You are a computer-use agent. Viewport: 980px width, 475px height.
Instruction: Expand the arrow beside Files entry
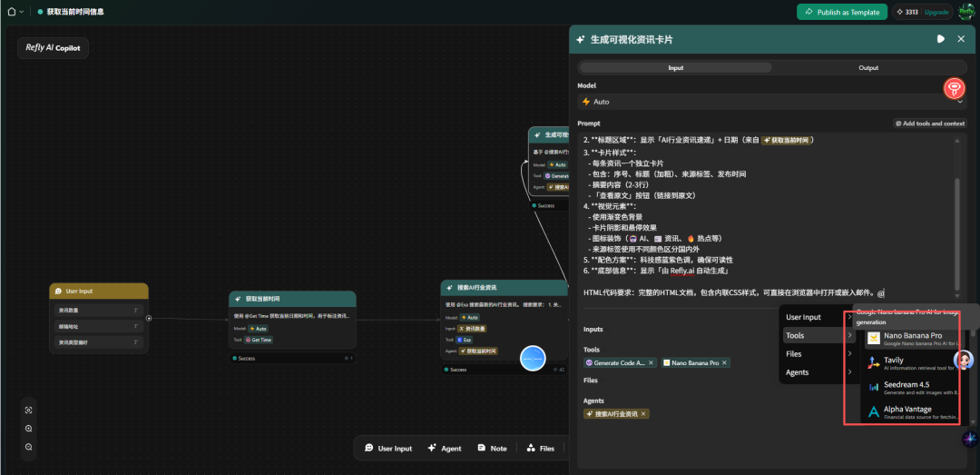coord(849,353)
